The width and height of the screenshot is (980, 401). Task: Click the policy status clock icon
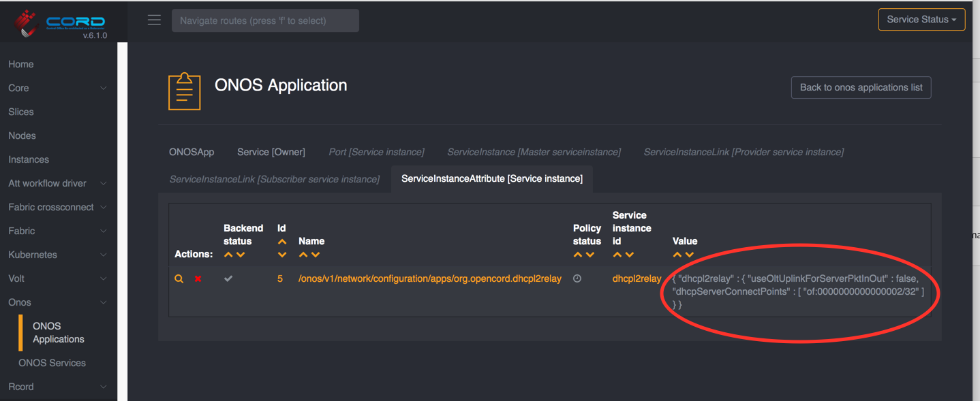click(x=577, y=278)
